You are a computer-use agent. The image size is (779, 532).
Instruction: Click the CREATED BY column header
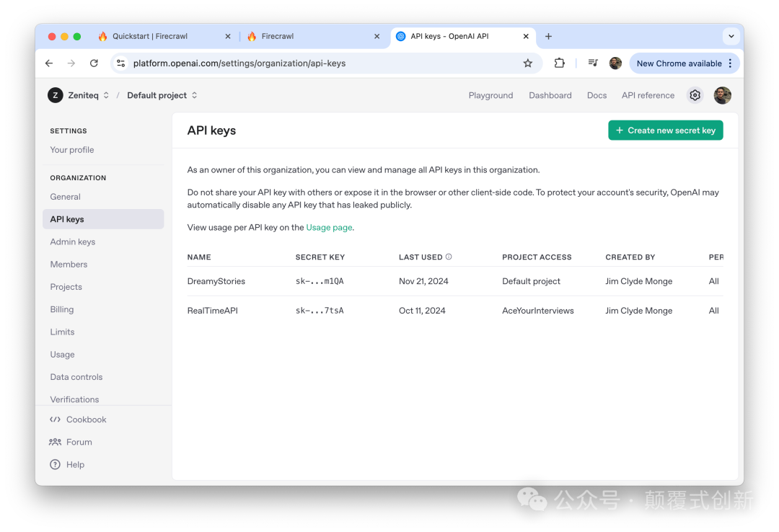(x=630, y=257)
